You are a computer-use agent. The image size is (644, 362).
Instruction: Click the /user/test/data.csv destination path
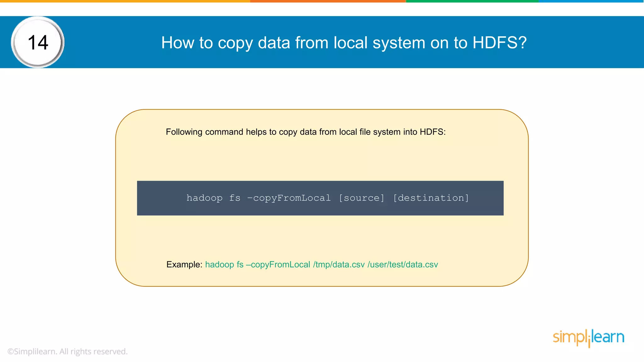(x=402, y=265)
